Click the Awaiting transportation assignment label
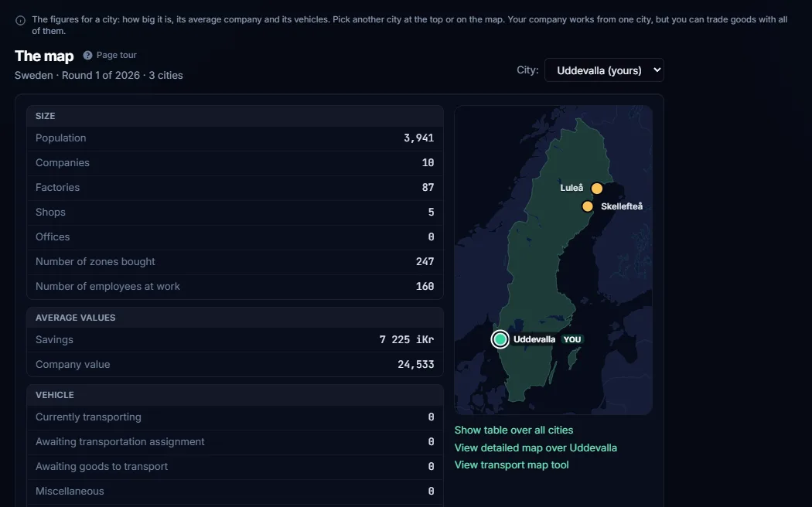Image resolution: width=812 pixels, height=507 pixels. coord(120,442)
